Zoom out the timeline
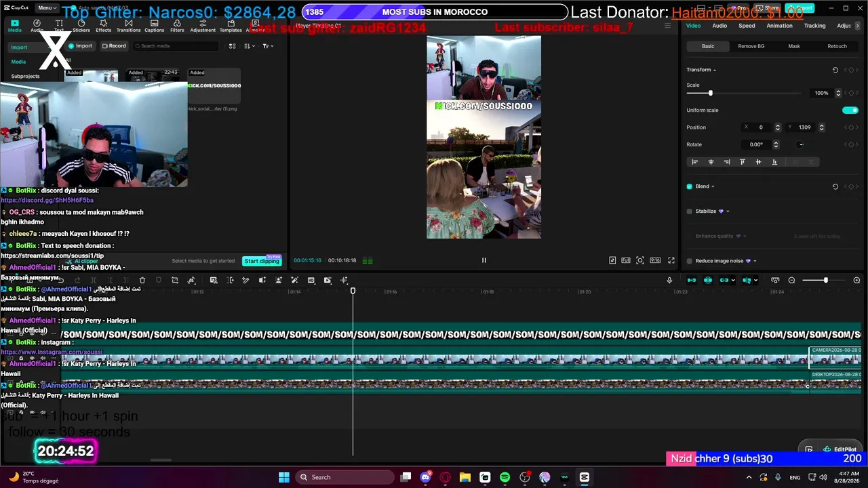 click(791, 280)
